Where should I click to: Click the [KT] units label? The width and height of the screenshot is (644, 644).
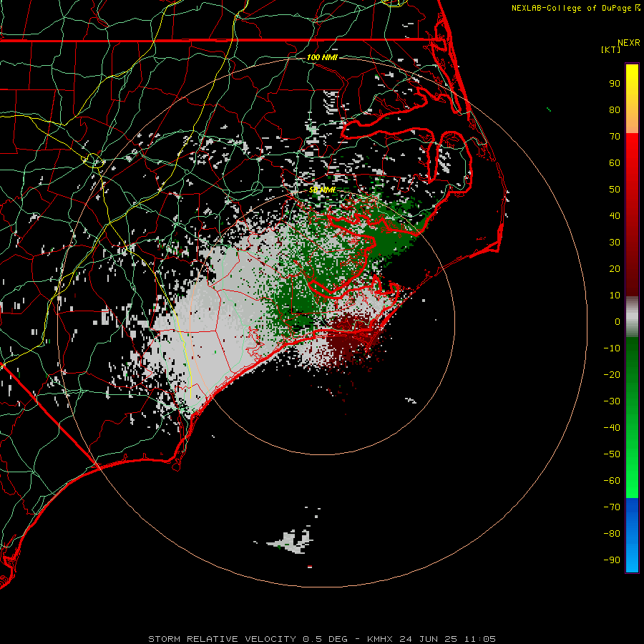pos(611,49)
